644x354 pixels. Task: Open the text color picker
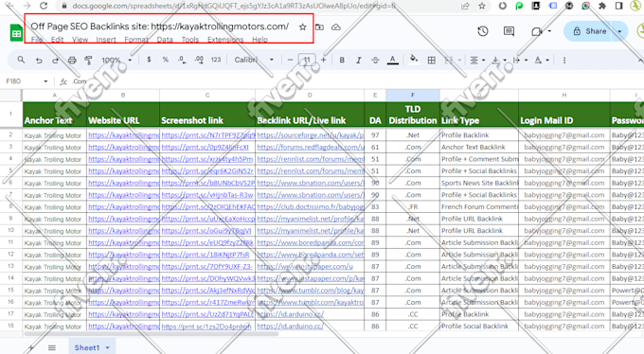click(393, 61)
